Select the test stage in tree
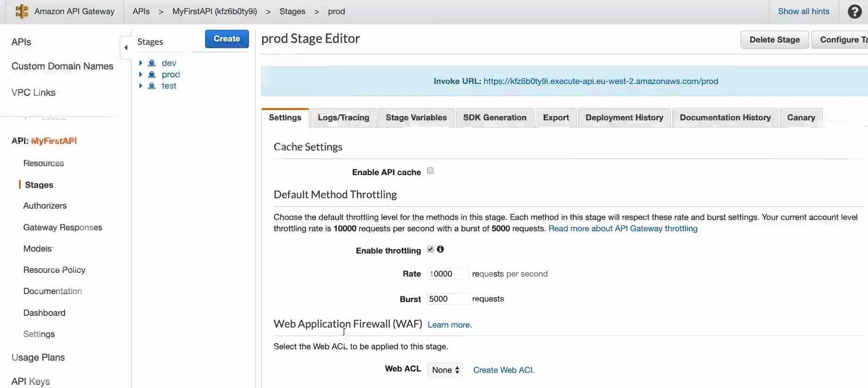This screenshot has width=868, height=388. [x=169, y=85]
